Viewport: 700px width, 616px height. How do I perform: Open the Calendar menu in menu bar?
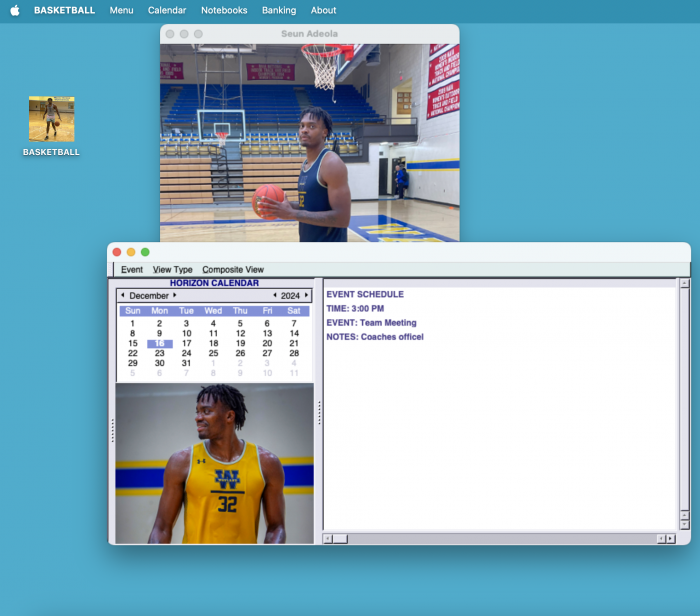tap(167, 10)
